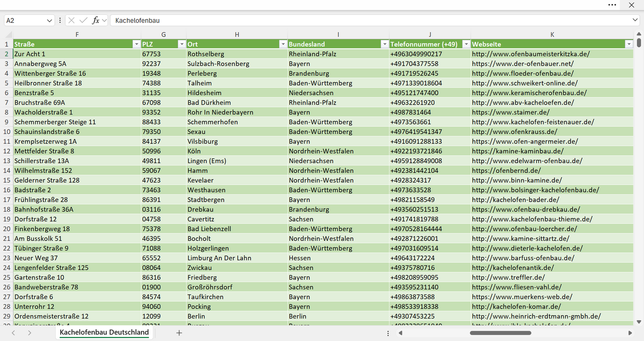Click the vertical scrollbar thumb
The height and width of the screenshot is (341, 644).
click(x=639, y=43)
